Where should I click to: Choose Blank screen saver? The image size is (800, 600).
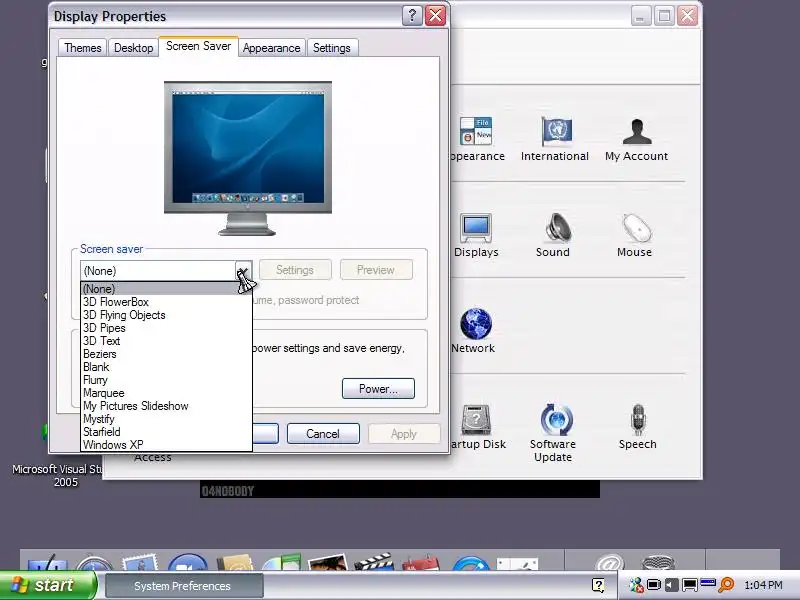pyautogui.click(x=166, y=367)
